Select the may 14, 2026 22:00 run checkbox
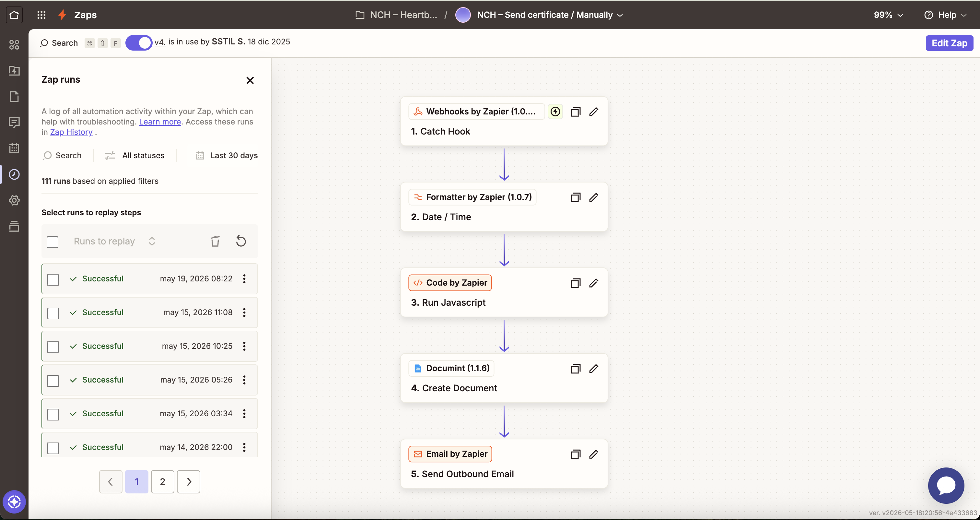The width and height of the screenshot is (980, 520). click(x=53, y=448)
